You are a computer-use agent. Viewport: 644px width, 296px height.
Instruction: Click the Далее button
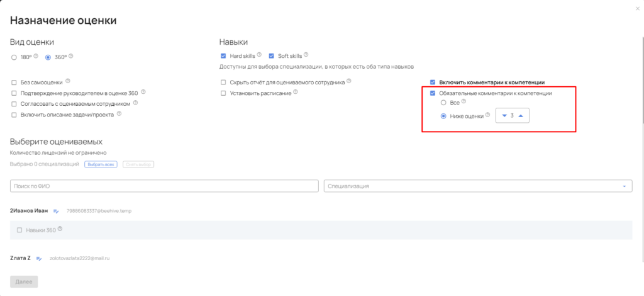(x=24, y=282)
